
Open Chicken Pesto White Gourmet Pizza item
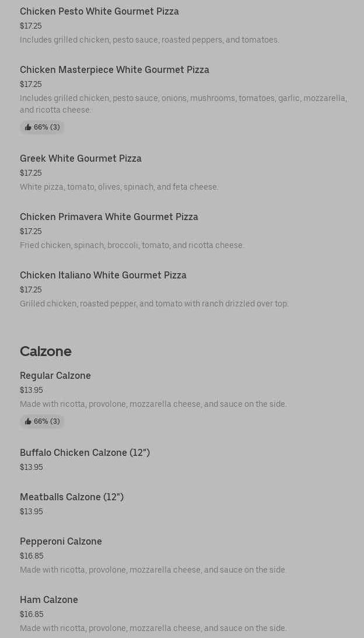[x=99, y=12]
